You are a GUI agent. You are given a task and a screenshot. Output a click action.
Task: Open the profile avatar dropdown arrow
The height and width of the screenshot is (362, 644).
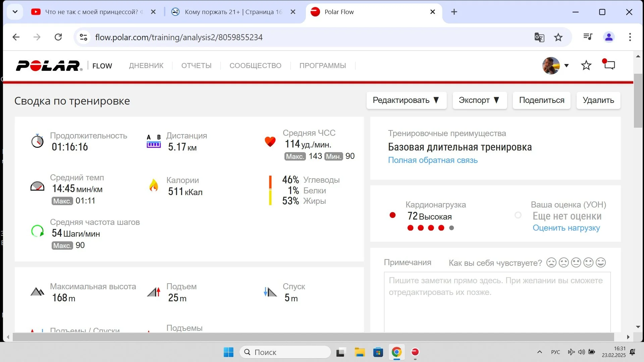tap(567, 66)
